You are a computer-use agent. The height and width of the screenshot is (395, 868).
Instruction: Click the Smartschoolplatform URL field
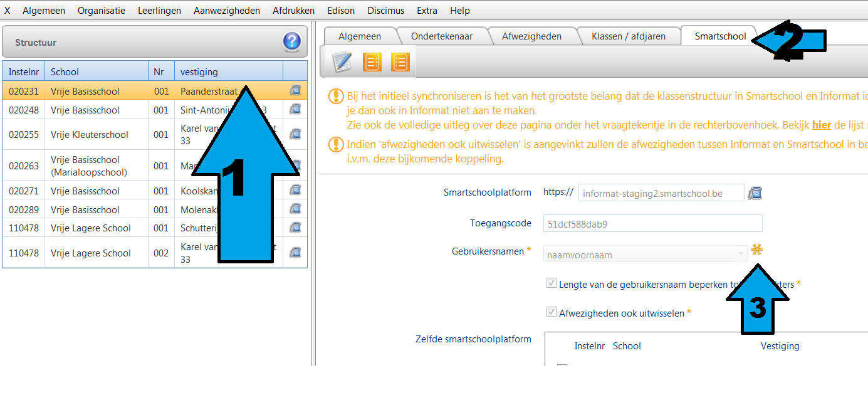click(x=661, y=193)
